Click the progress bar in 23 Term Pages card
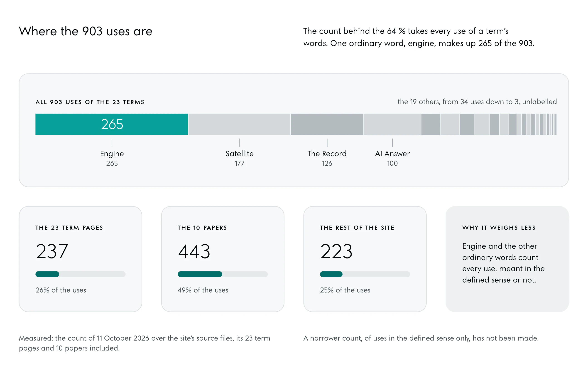Image resolution: width=588 pixels, height=375 pixels. (x=80, y=274)
